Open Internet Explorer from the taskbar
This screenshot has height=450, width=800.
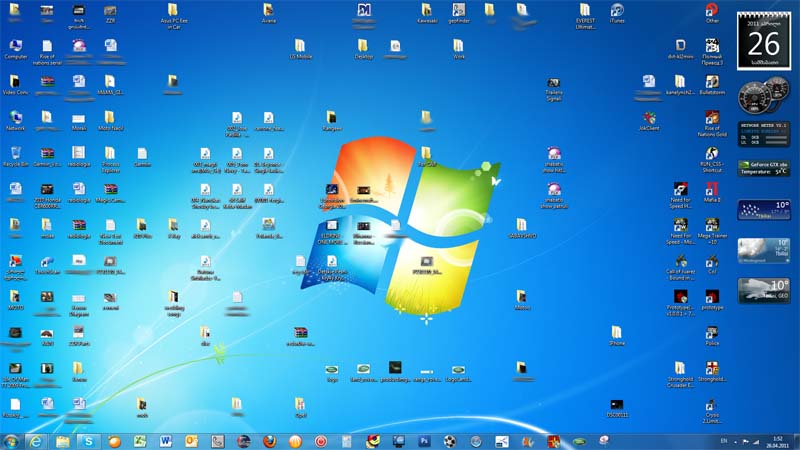point(36,441)
